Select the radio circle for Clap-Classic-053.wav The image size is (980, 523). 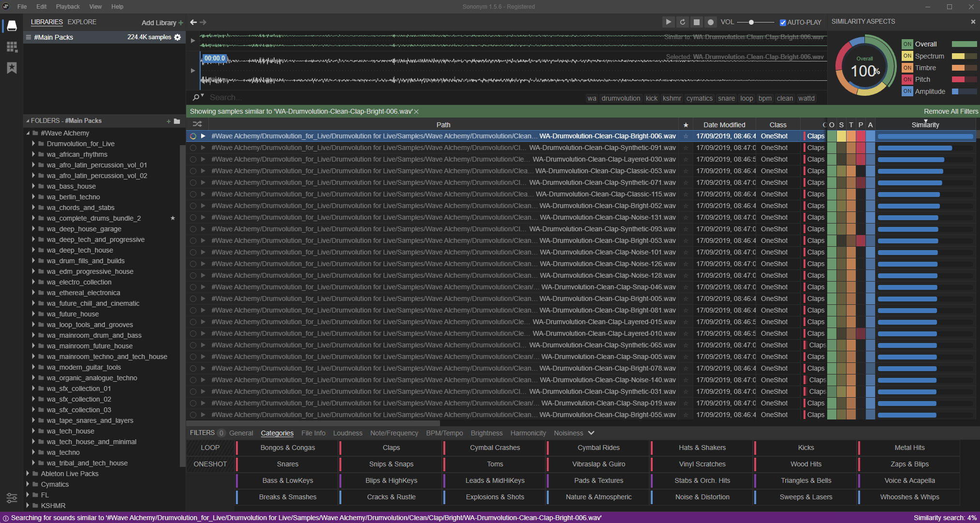coord(193,171)
